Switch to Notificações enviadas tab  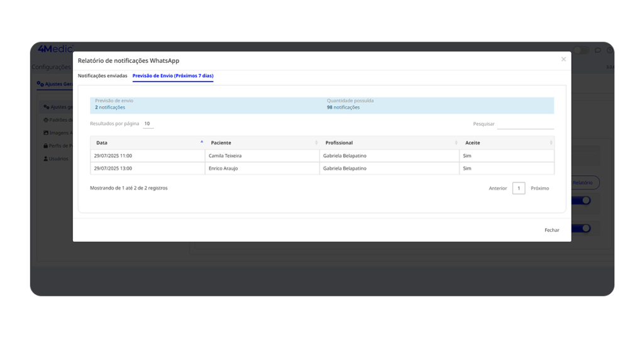(103, 76)
